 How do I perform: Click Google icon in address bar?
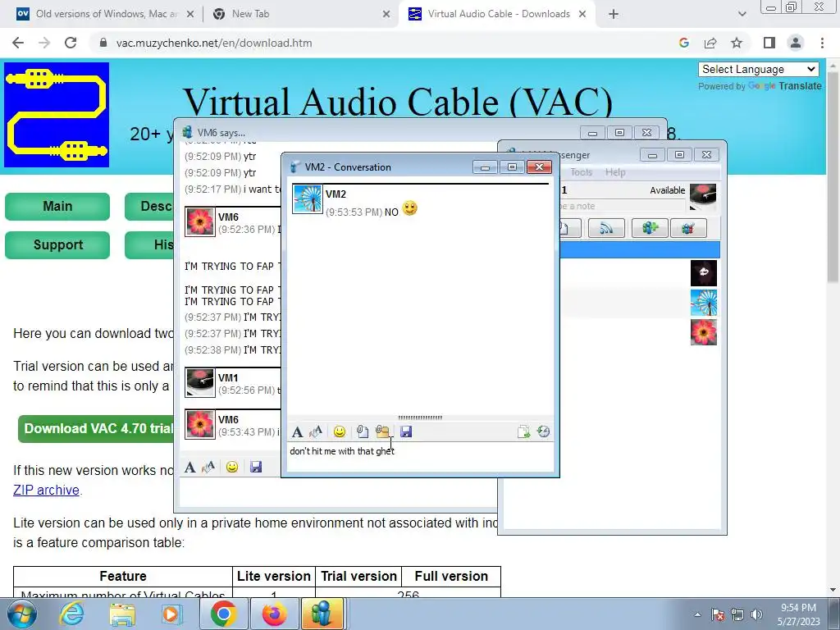(x=683, y=43)
